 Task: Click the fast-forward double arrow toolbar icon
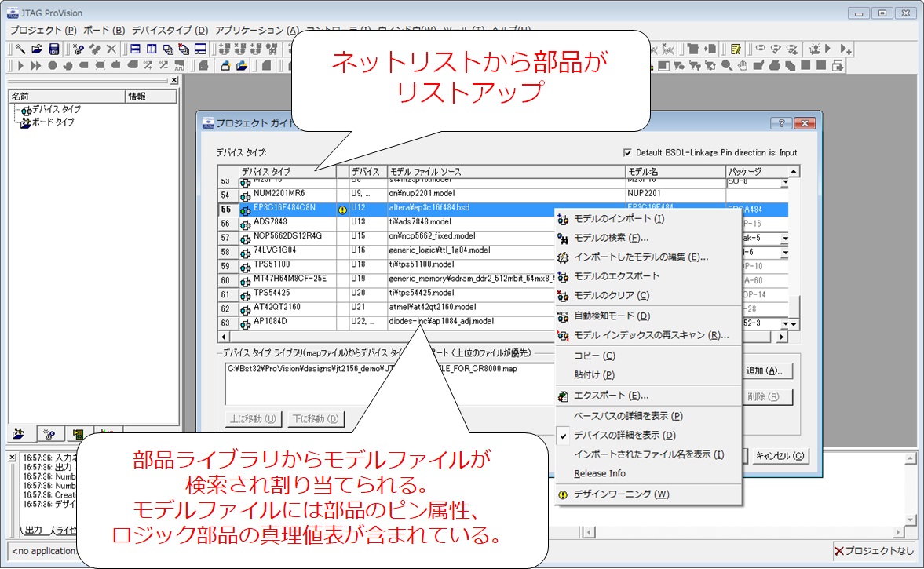click(36, 65)
